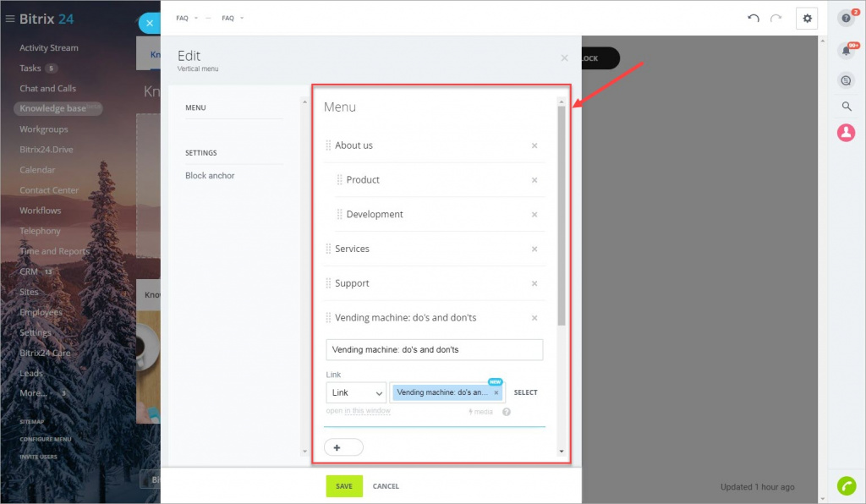866x504 pixels.
Task: Remove the Support menu item
Action: pos(534,283)
